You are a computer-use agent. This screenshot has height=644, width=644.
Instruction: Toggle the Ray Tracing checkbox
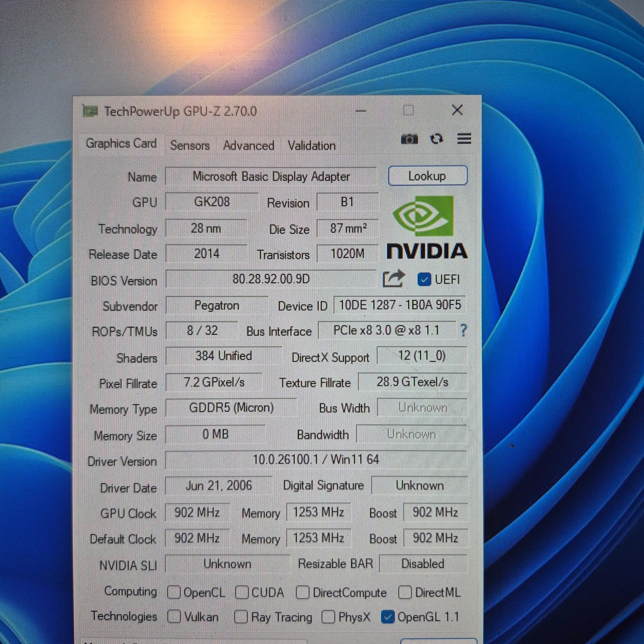click(x=241, y=617)
